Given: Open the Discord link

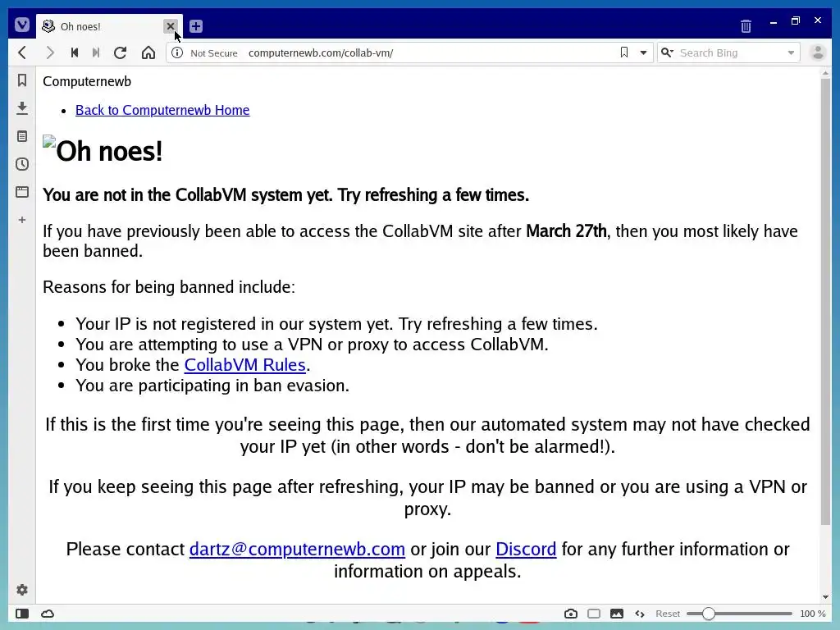Looking at the screenshot, I should coord(526,549).
